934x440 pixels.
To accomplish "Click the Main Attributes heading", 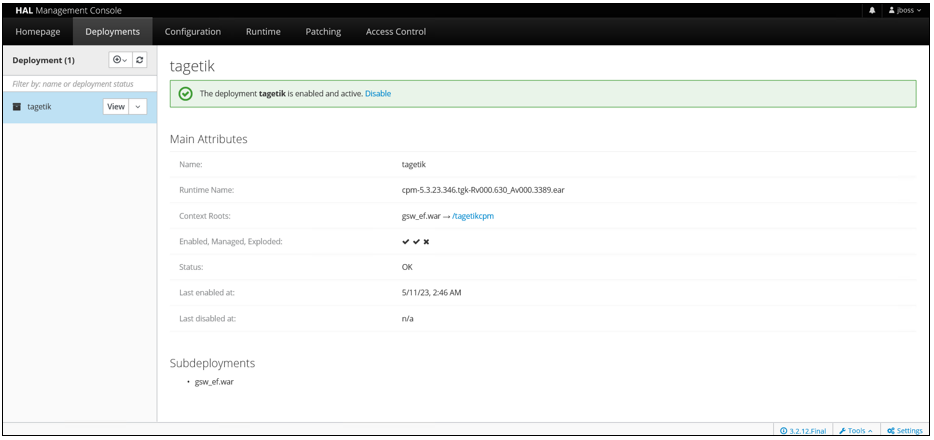I will tap(208, 139).
